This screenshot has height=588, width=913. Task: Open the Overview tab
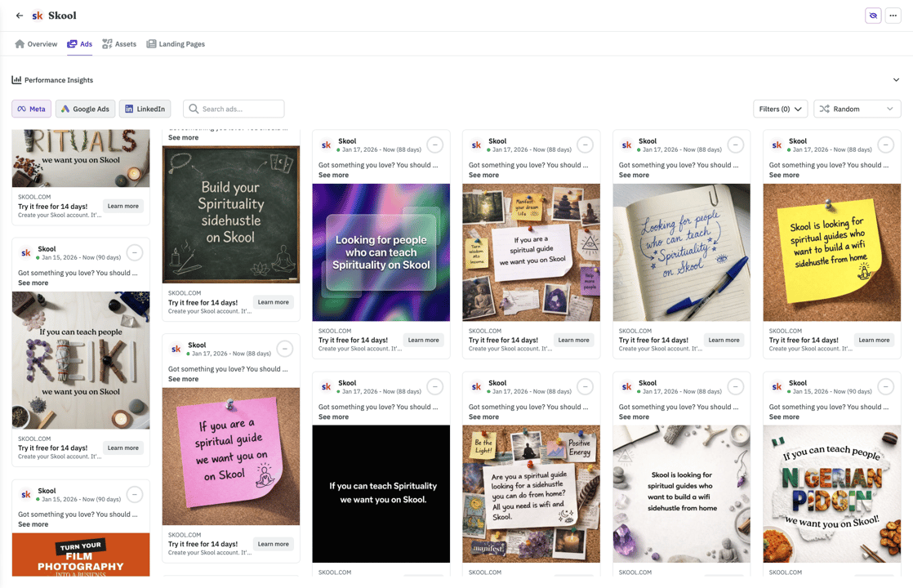[36, 43]
